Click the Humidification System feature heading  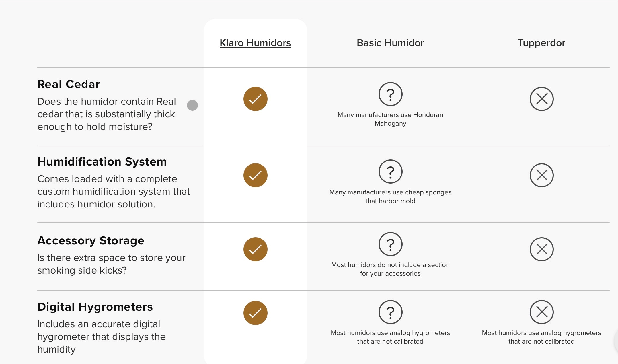102,162
